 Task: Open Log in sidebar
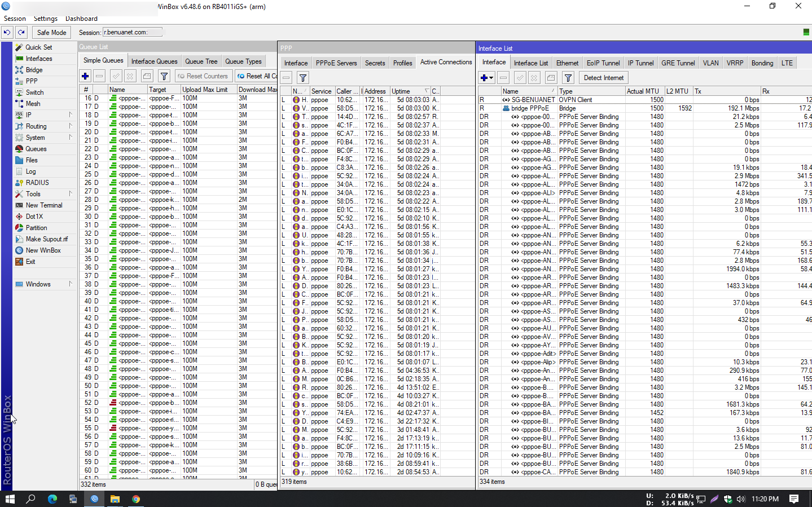click(x=30, y=171)
